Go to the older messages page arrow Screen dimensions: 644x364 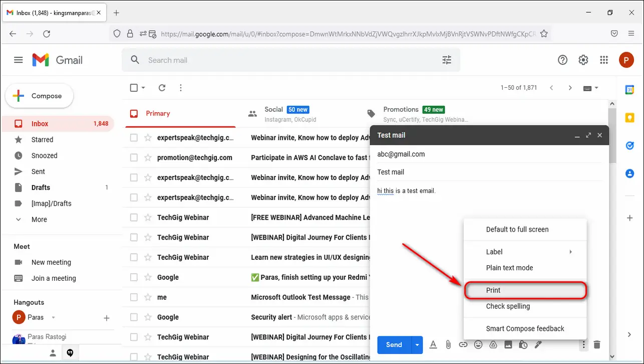click(570, 88)
